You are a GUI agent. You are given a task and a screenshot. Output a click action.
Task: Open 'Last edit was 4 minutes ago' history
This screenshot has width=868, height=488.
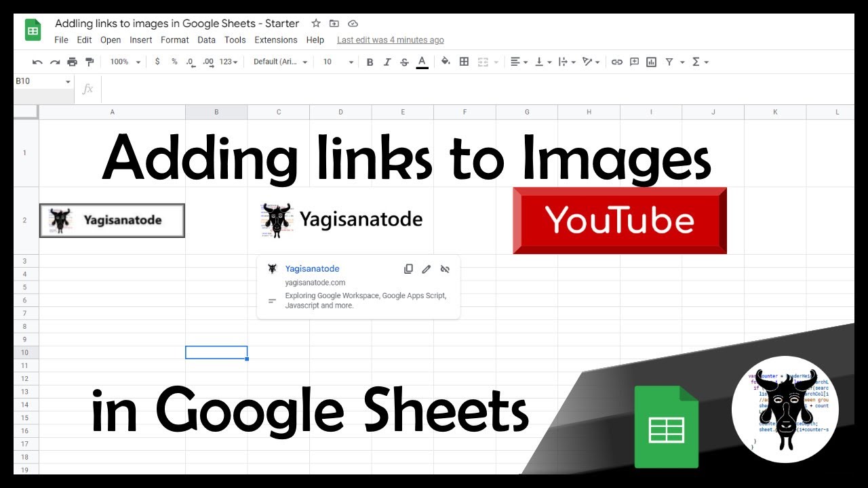(391, 40)
